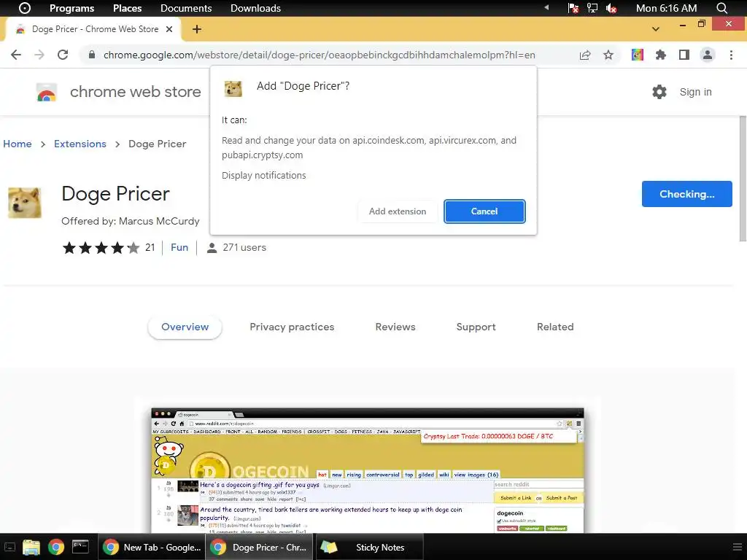Launch Chrome from the taskbar launcher
747x560 pixels.
(x=55, y=547)
